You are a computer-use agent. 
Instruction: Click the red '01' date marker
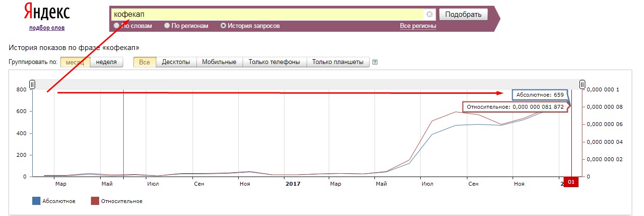pyautogui.click(x=571, y=182)
